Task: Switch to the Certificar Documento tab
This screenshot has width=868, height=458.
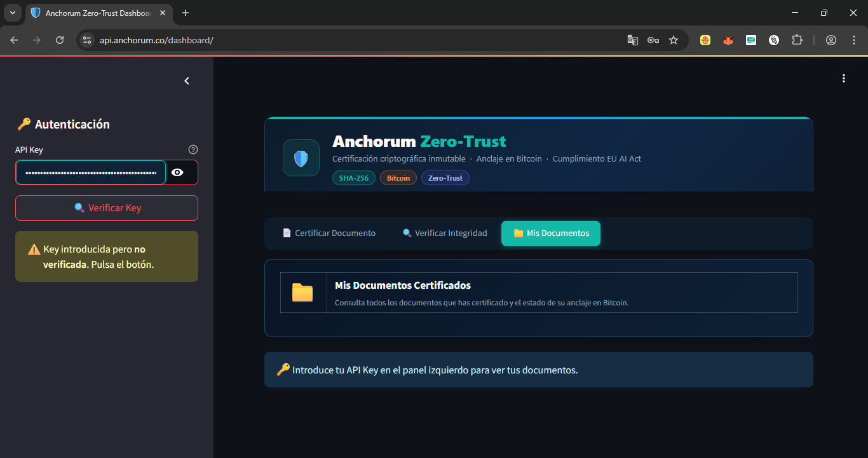Action: (x=329, y=233)
